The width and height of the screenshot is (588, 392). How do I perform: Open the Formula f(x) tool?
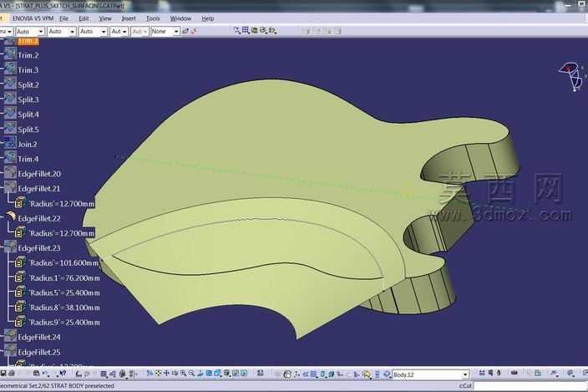(x=79, y=374)
